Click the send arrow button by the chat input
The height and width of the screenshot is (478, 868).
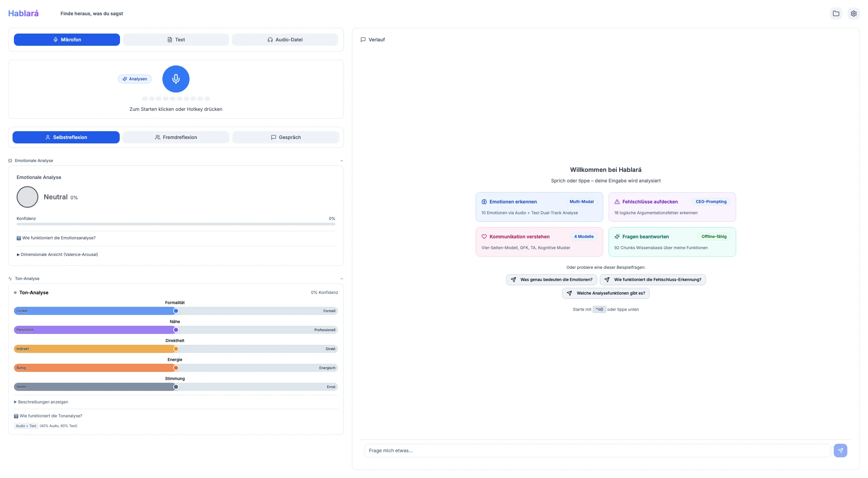[840, 451]
